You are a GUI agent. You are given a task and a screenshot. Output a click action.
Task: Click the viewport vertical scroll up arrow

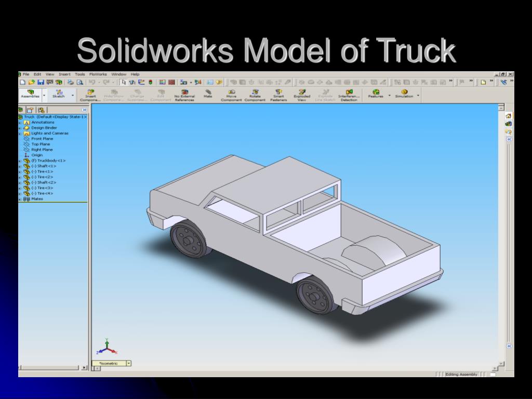(501, 108)
